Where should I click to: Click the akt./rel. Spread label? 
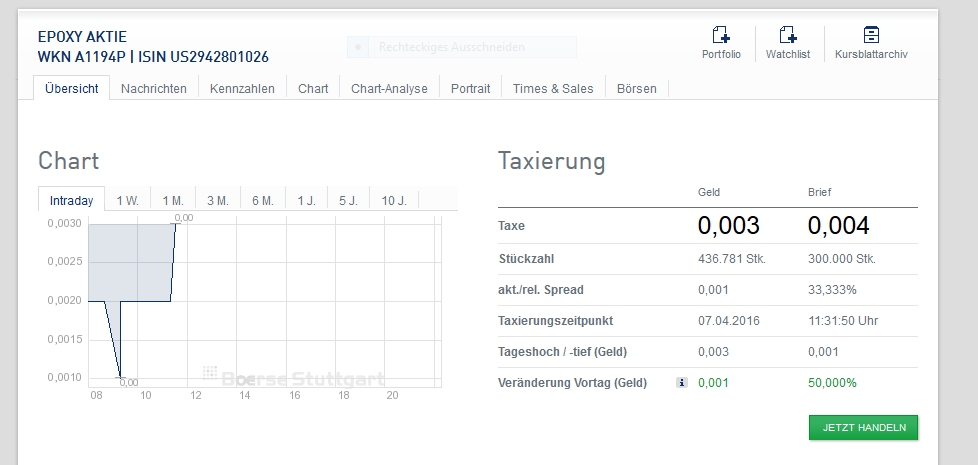(541, 290)
